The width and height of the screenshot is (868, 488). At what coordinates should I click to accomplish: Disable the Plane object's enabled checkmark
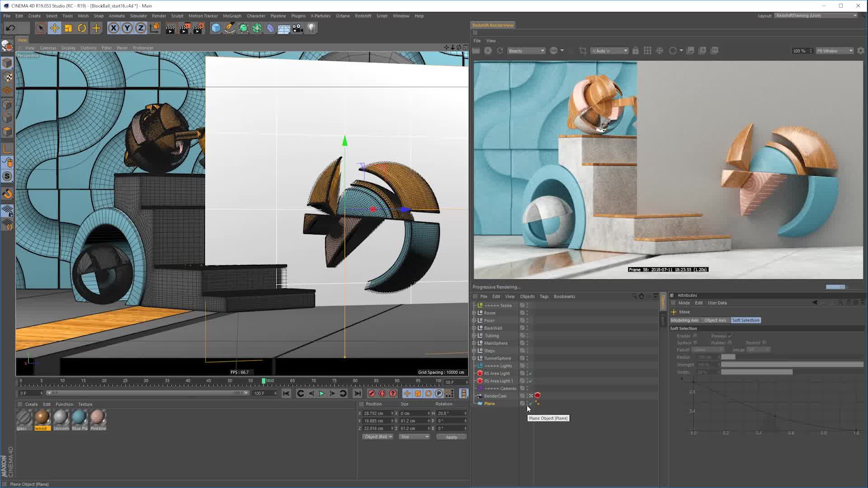530,403
